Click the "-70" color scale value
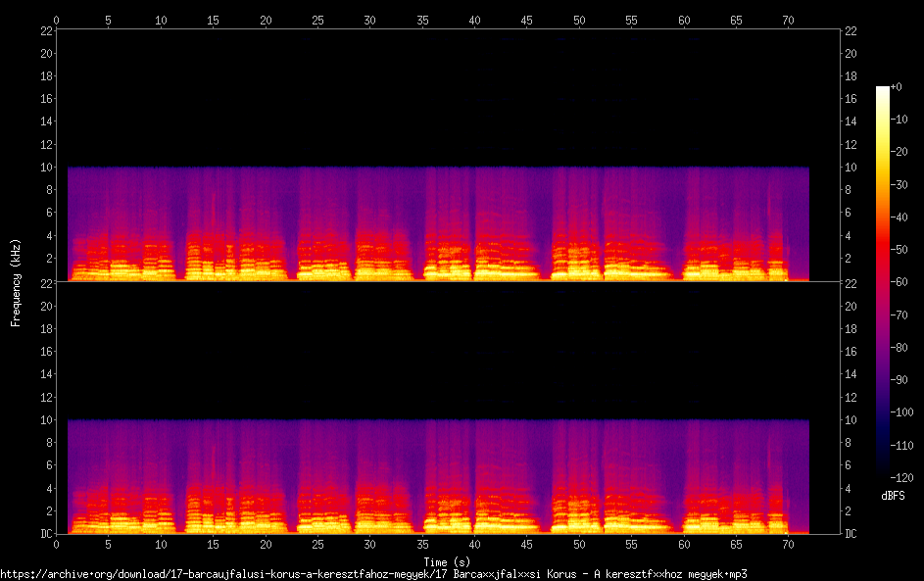 coord(899,315)
